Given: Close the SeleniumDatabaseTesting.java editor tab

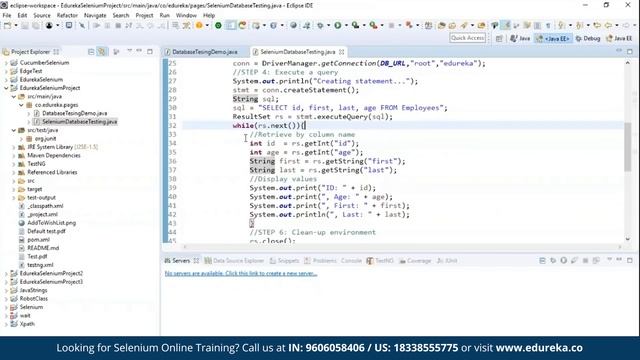Looking at the screenshot, I should tap(342, 51).
